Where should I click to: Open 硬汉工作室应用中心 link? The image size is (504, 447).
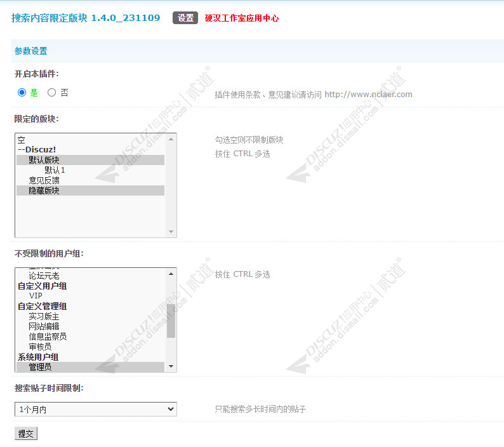(242, 18)
